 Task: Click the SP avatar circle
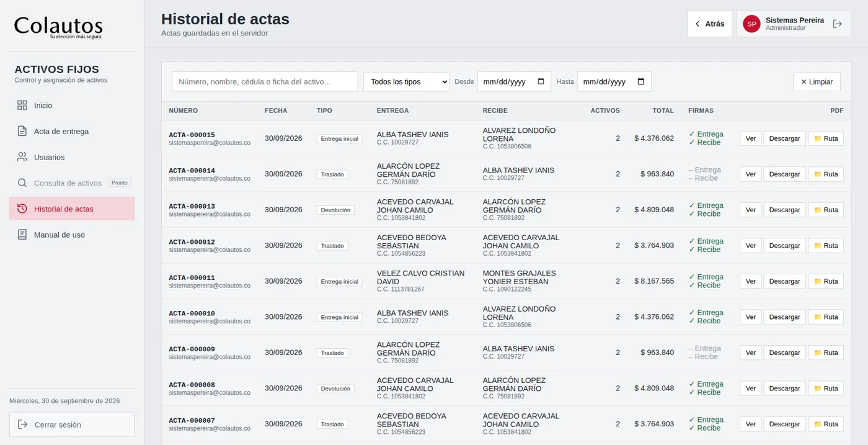[751, 24]
